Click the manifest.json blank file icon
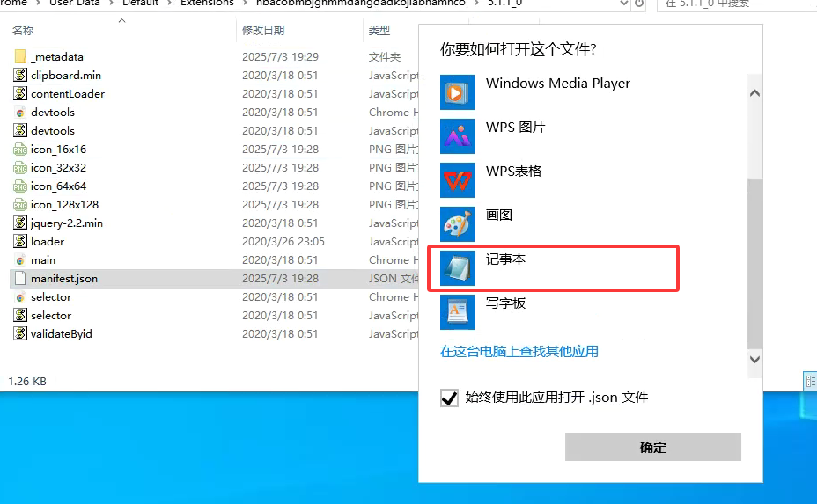The height and width of the screenshot is (504, 817). 20,278
